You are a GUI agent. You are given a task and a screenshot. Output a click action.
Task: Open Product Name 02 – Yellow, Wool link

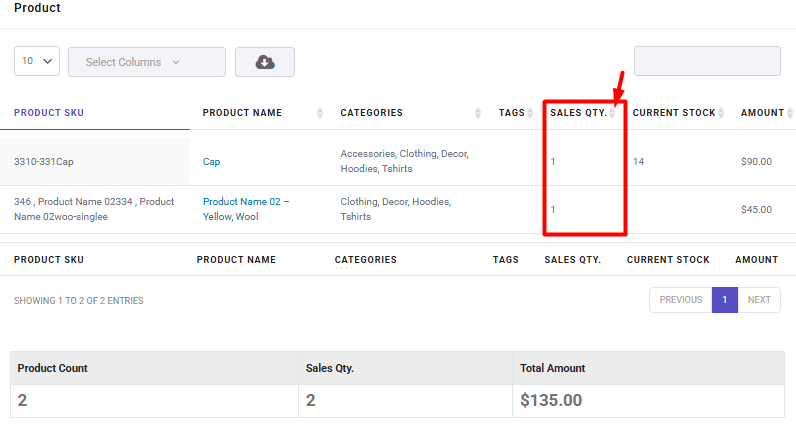246,209
